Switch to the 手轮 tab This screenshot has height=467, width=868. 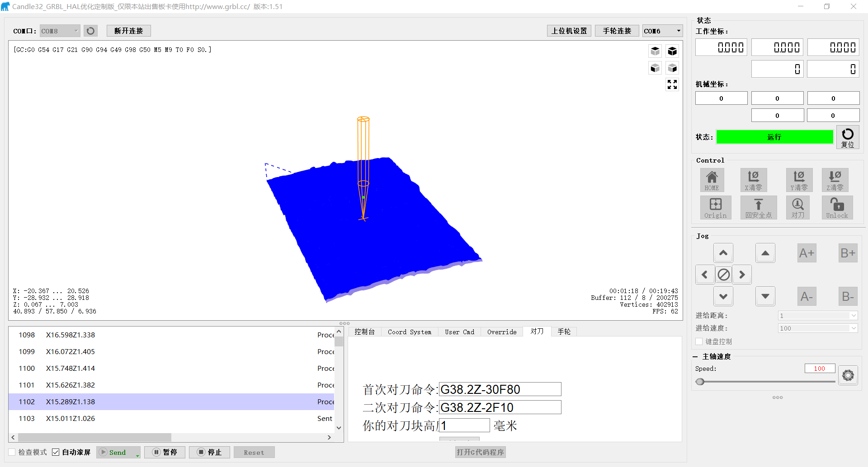coord(564,332)
